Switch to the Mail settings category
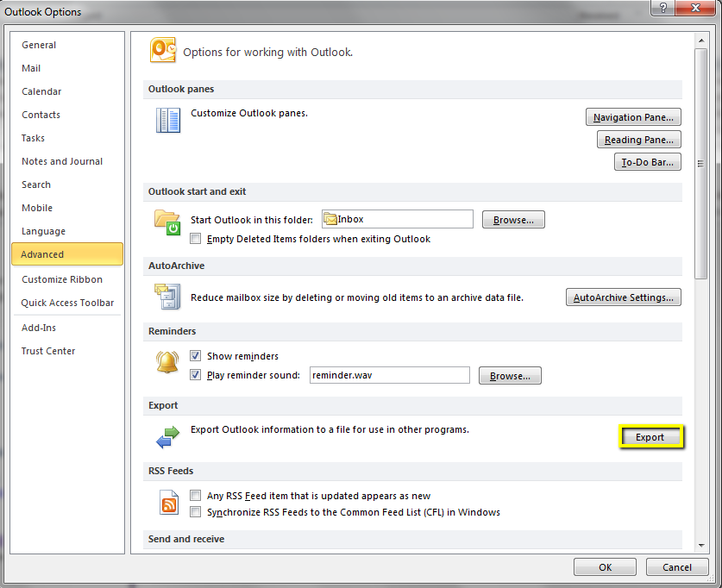 tap(31, 68)
